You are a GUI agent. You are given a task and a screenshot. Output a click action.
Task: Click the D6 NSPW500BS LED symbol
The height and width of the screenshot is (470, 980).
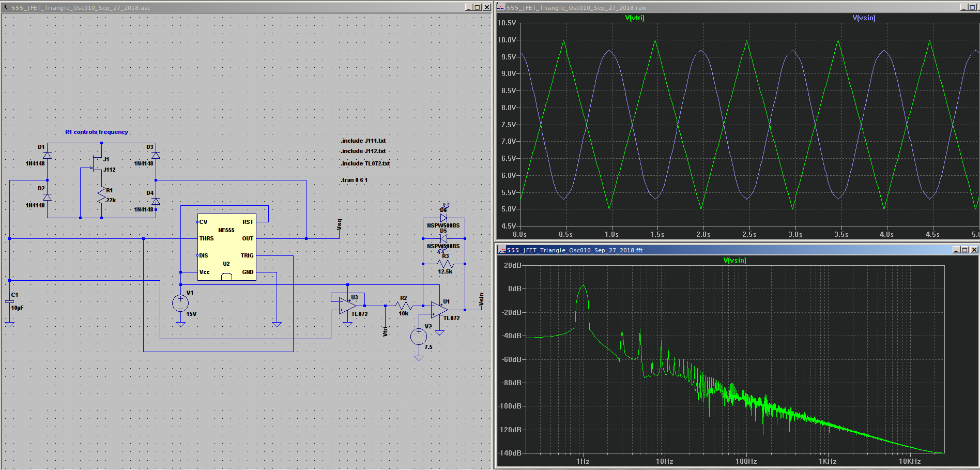point(443,218)
